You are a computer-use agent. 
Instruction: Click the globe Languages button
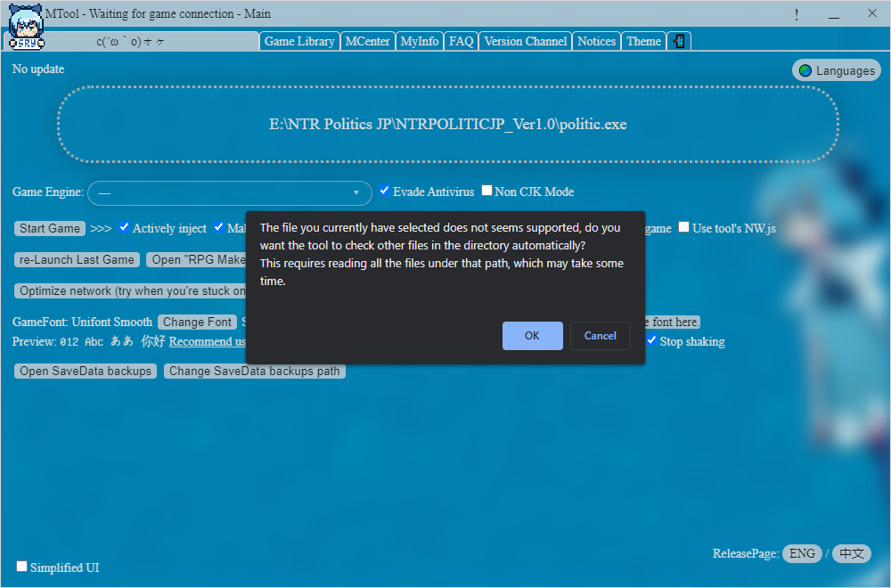837,70
